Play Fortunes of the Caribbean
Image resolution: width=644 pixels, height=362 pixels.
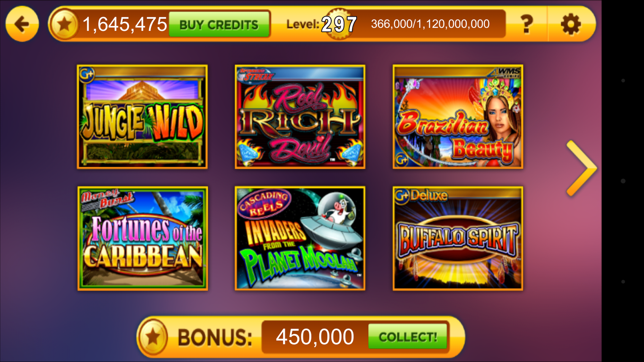(142, 238)
